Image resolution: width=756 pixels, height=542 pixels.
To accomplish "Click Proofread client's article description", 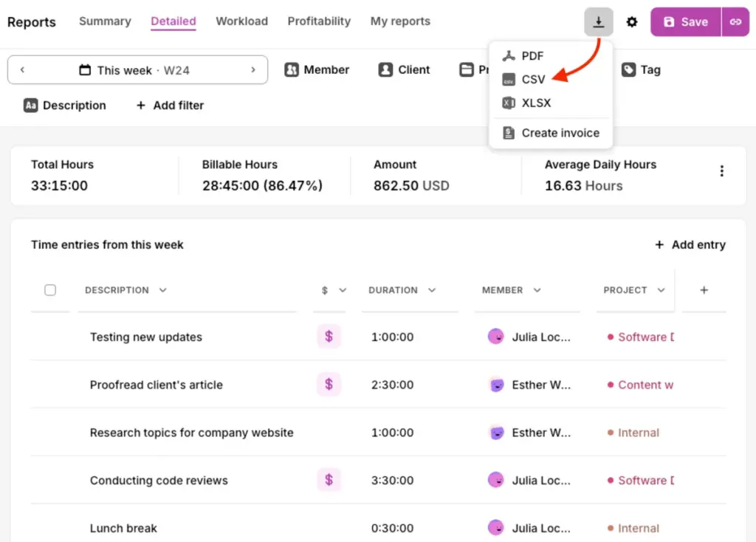I will (157, 385).
